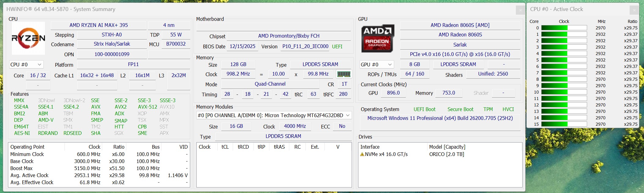Close the CPU #0 Active Clock window
The image size is (644, 193).
coord(634,10)
